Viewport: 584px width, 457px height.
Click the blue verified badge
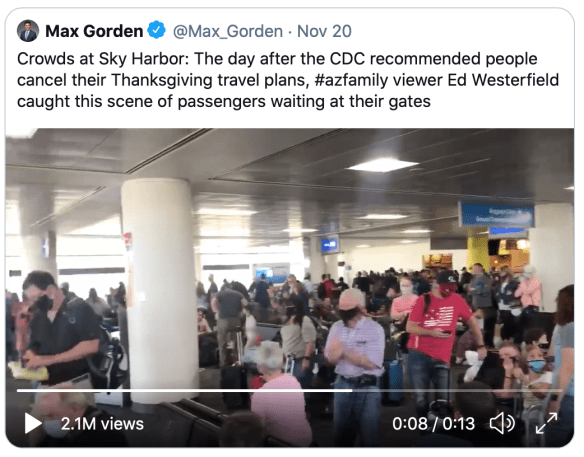pos(156,30)
